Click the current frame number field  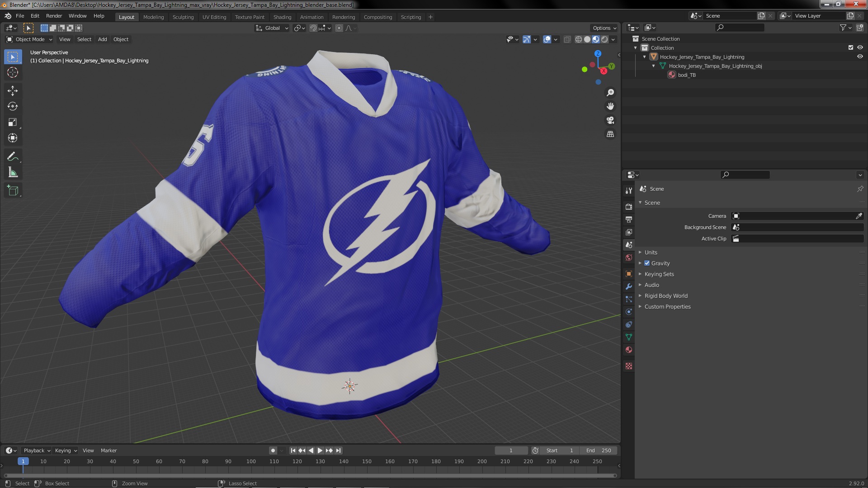pyautogui.click(x=511, y=450)
